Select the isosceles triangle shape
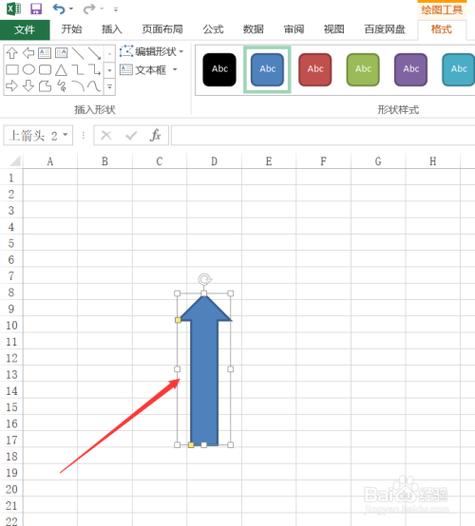Viewport: 475px width, 526px height. (x=61, y=70)
